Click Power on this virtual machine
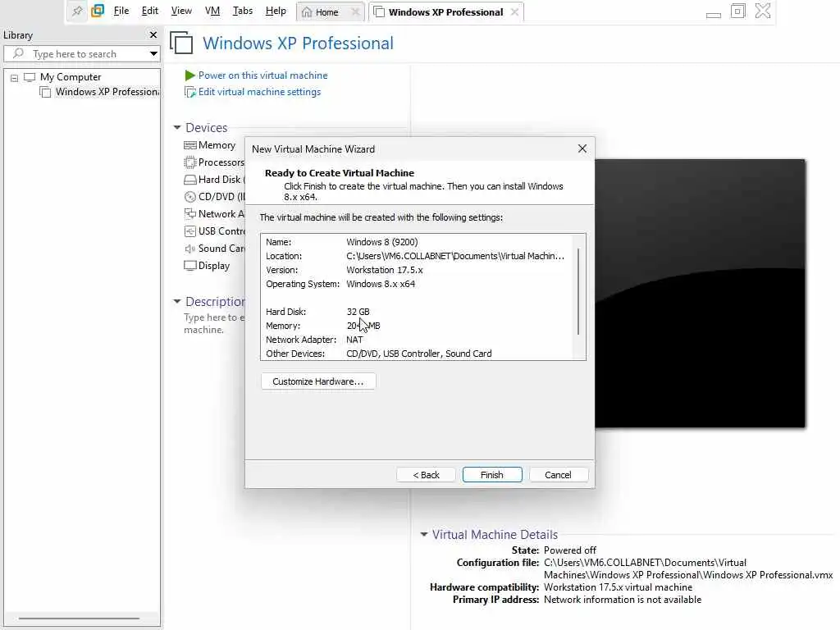Image resolution: width=840 pixels, height=630 pixels. point(262,75)
